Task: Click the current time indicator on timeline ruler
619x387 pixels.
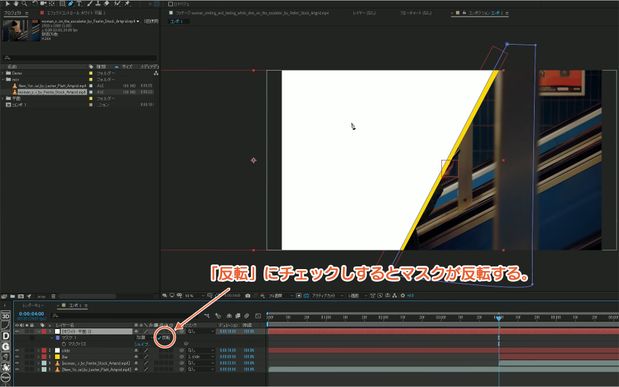Action: click(x=499, y=317)
